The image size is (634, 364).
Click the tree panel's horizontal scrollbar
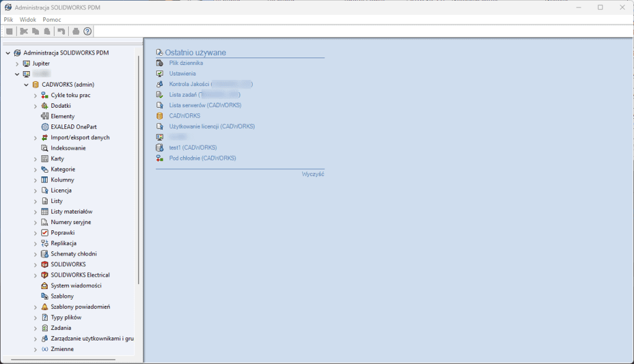[63, 359]
